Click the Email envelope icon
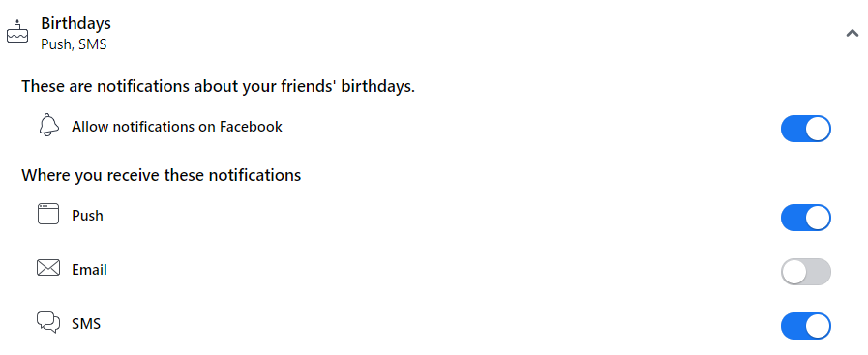 [x=48, y=268]
